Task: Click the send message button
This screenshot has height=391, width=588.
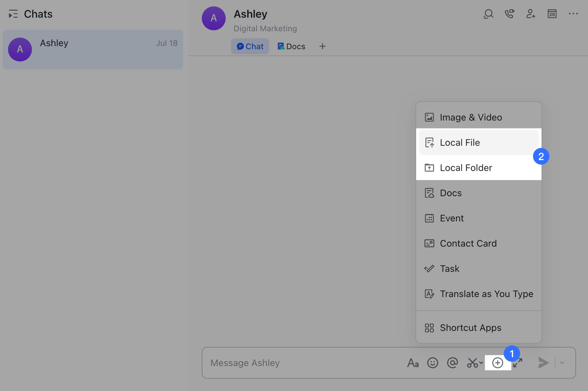Action: pos(543,363)
